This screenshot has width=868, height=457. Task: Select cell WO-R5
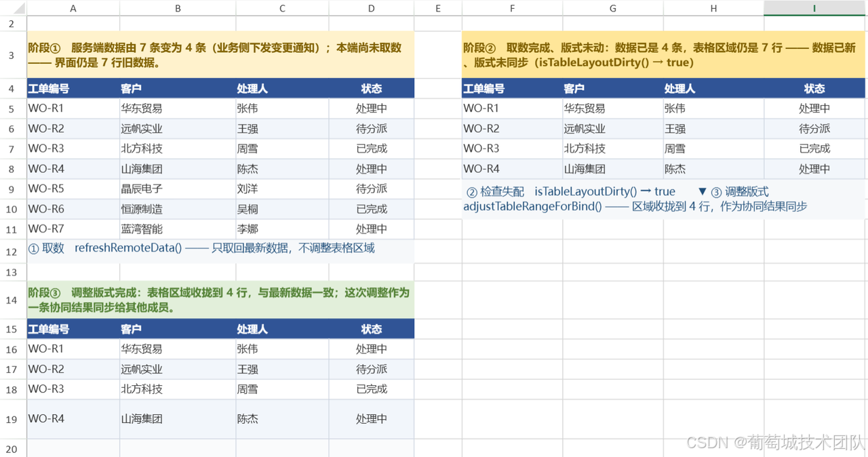click(73, 188)
